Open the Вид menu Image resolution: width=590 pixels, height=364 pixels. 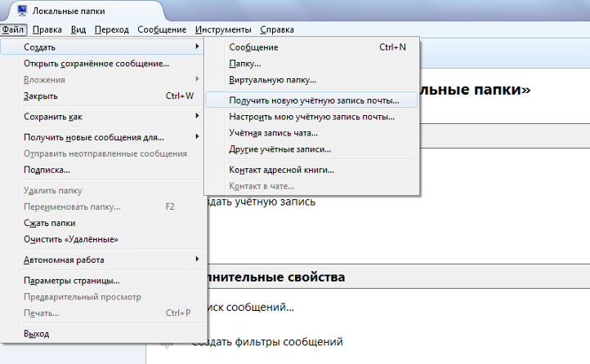point(78,29)
